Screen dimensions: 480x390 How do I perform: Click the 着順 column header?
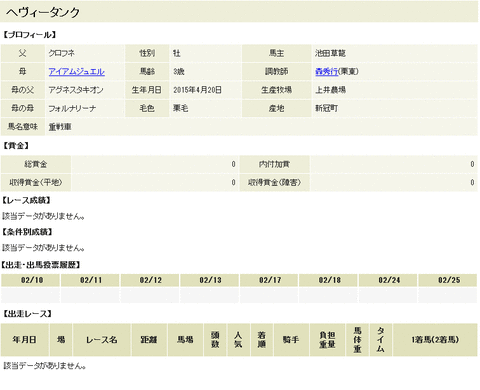click(x=262, y=340)
